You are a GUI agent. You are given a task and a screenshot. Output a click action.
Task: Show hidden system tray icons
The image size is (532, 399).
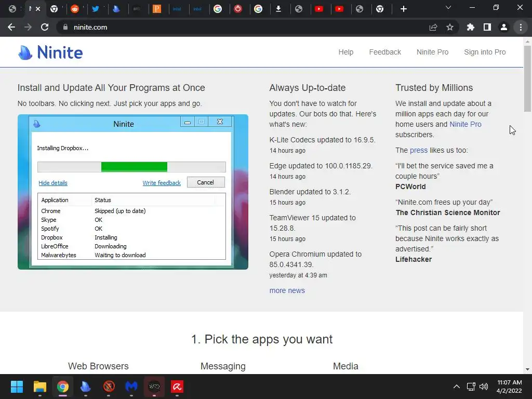(457, 387)
